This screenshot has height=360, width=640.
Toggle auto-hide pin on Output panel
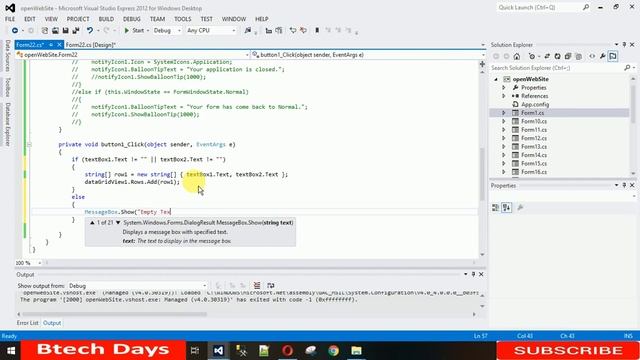pos(473,274)
